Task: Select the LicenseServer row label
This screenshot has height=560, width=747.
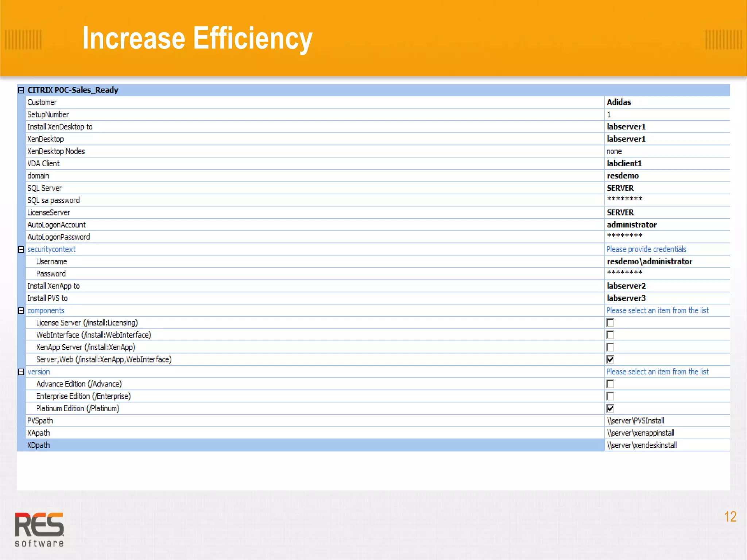Action: point(49,213)
